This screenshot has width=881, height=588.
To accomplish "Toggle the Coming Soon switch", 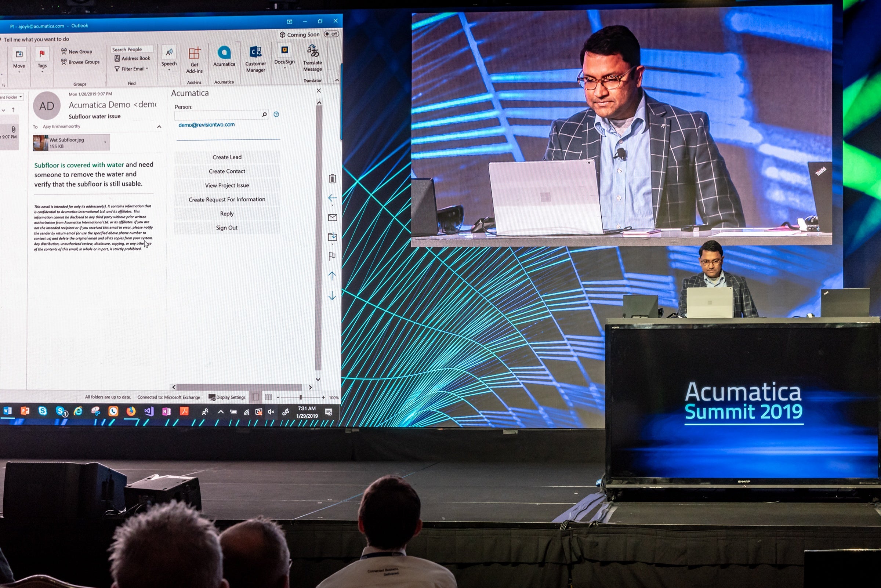I will [x=331, y=34].
